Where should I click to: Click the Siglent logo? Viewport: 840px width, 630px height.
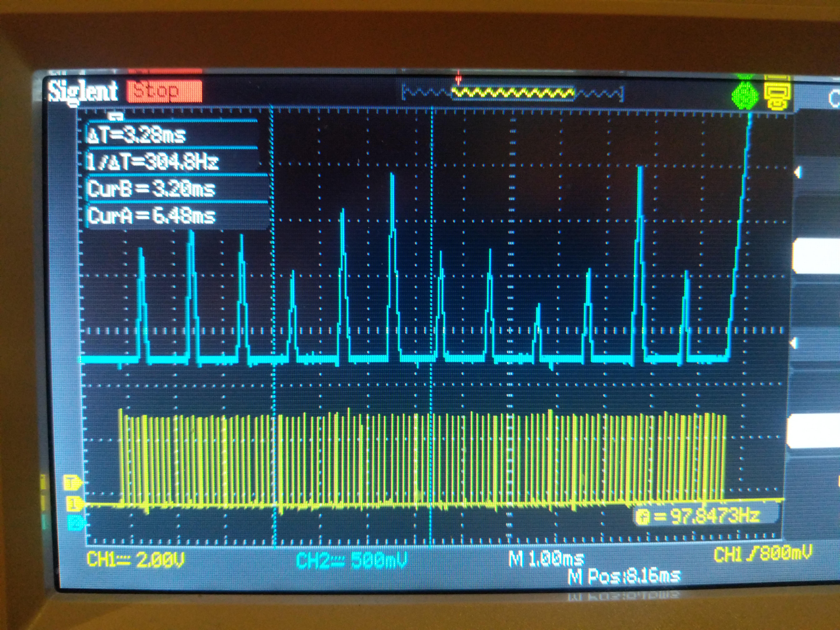[x=84, y=91]
